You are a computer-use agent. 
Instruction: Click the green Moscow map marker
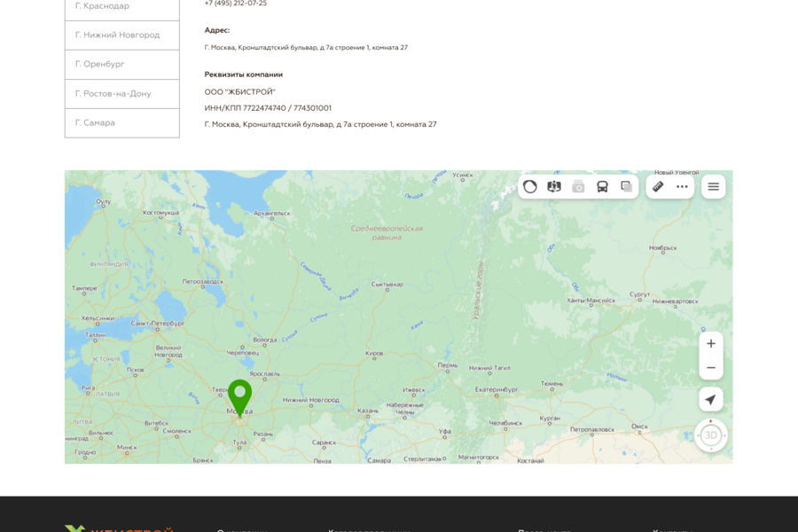coord(239,395)
